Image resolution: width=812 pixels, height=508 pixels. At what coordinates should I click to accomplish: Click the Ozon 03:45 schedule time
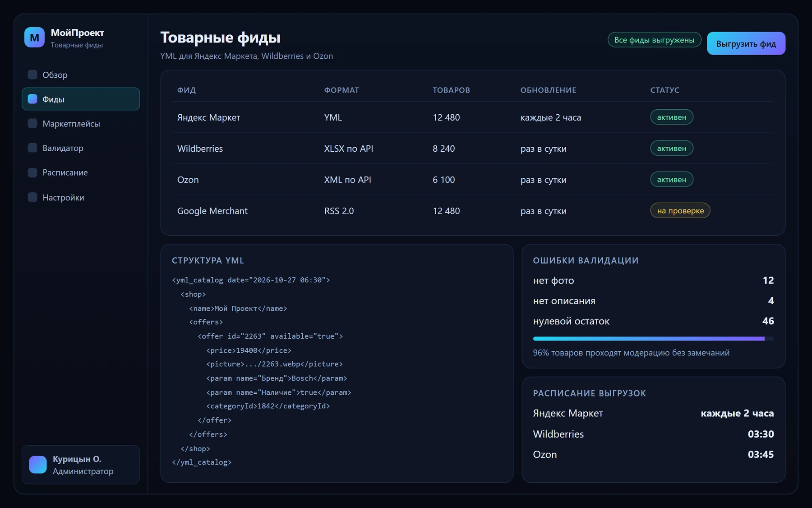tap(761, 454)
